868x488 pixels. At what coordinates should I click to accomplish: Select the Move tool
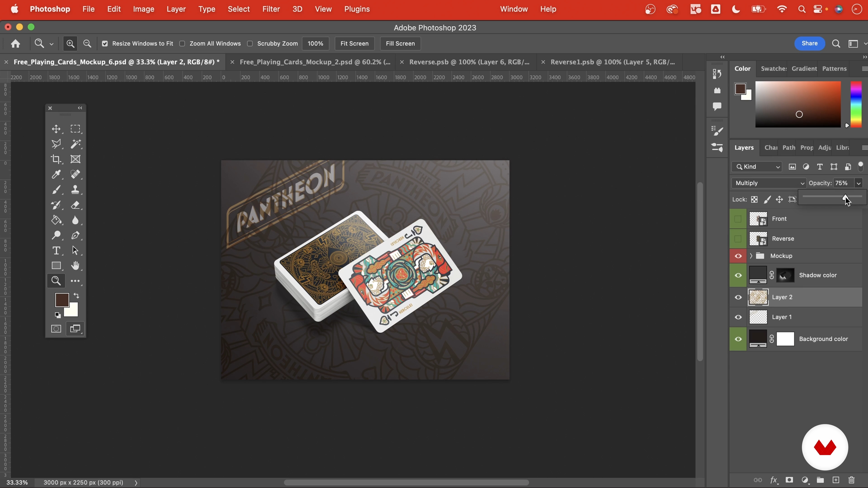click(x=56, y=129)
